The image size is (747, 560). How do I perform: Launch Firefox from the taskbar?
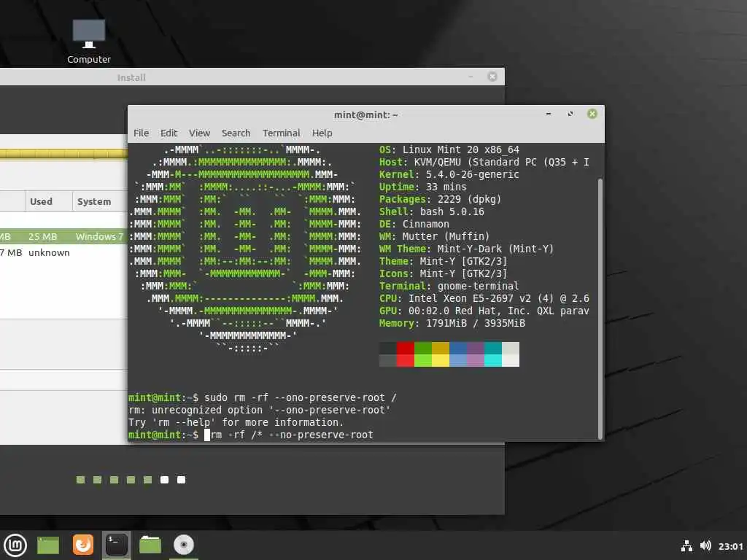coord(83,545)
